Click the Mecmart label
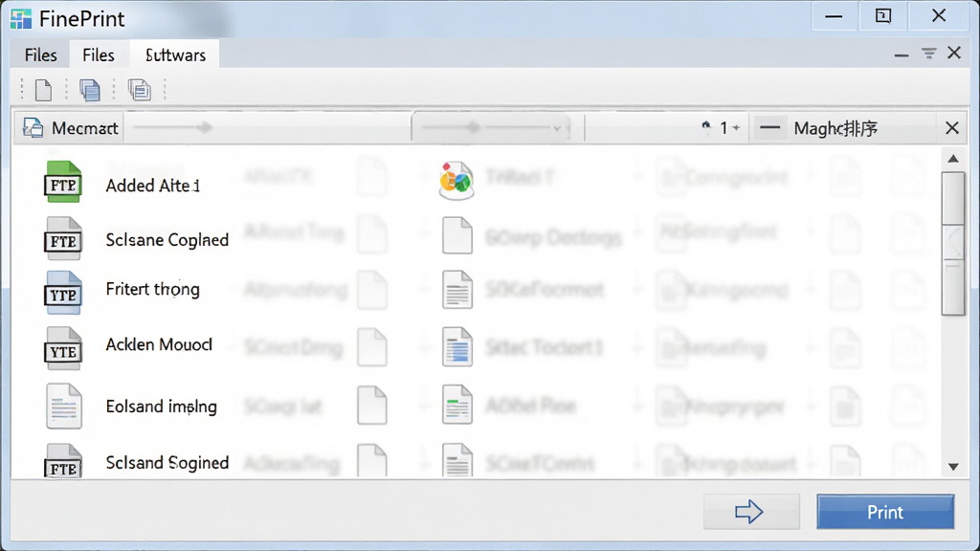This screenshot has height=551, width=980. 84,128
